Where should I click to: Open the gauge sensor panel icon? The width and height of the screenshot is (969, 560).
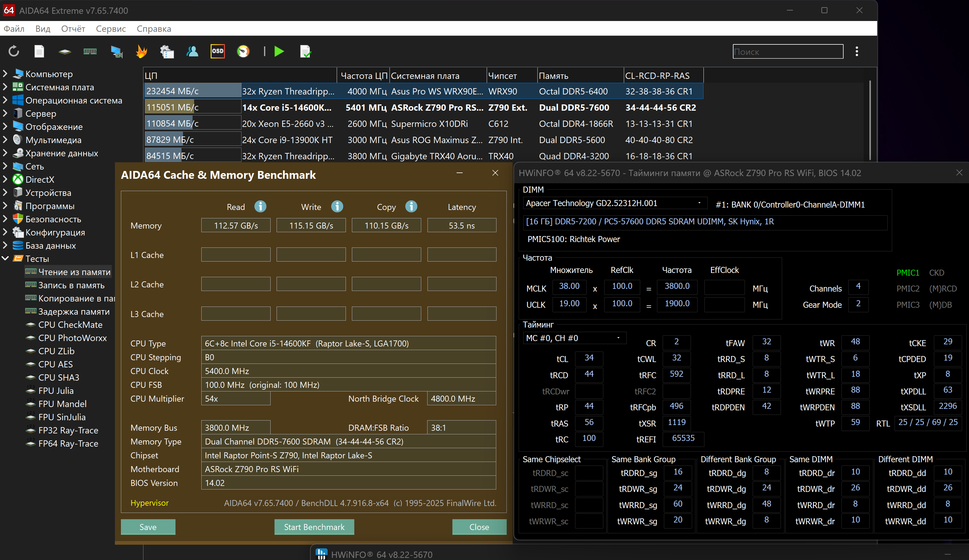click(x=243, y=51)
